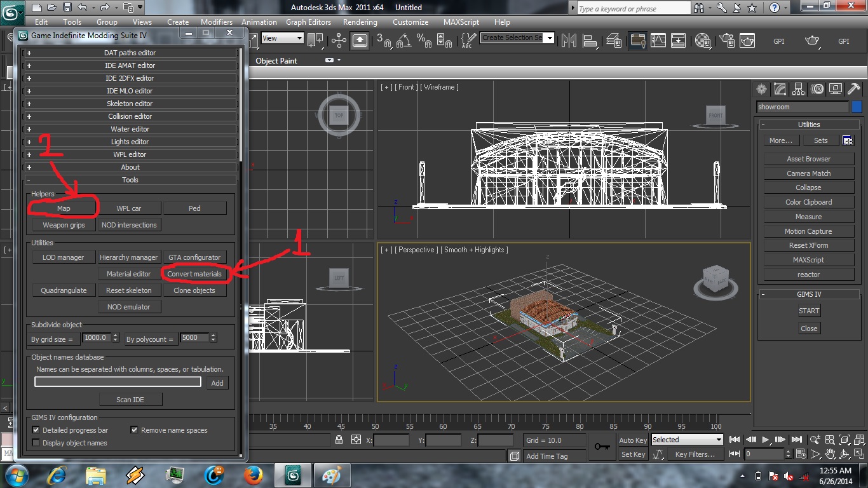Toggle the 3D Snaps icon
This screenshot has height=488, width=868.
384,41
